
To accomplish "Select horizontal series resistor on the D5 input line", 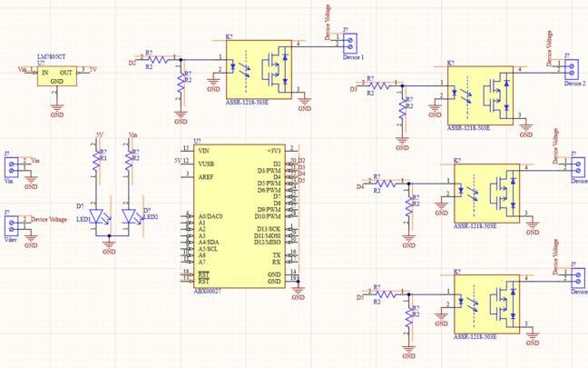I will [387, 294].
